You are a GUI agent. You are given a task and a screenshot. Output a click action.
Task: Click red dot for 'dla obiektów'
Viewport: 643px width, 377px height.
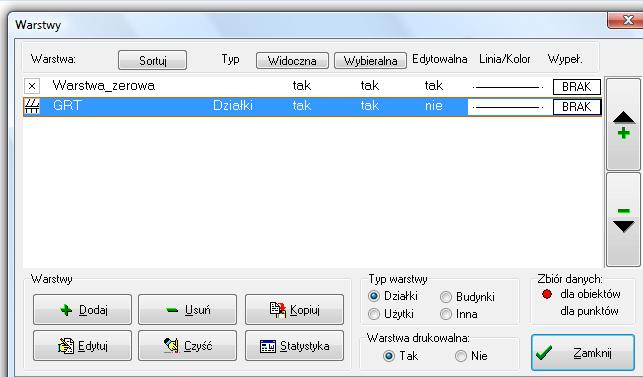(x=547, y=294)
